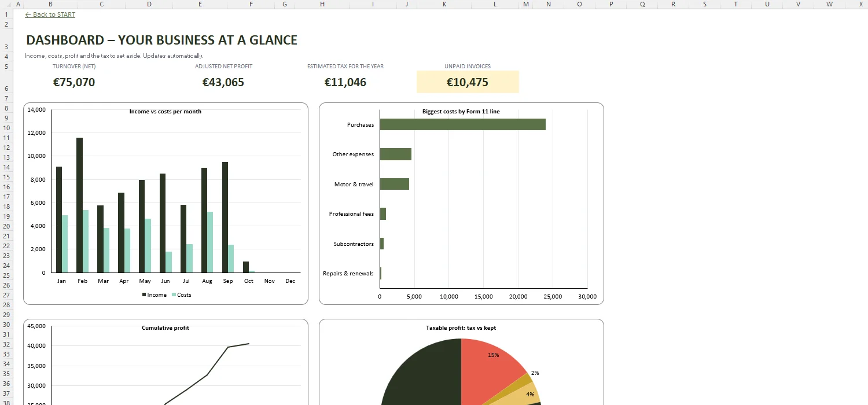Click the 'Repairs & renewals' axis label

(348, 273)
